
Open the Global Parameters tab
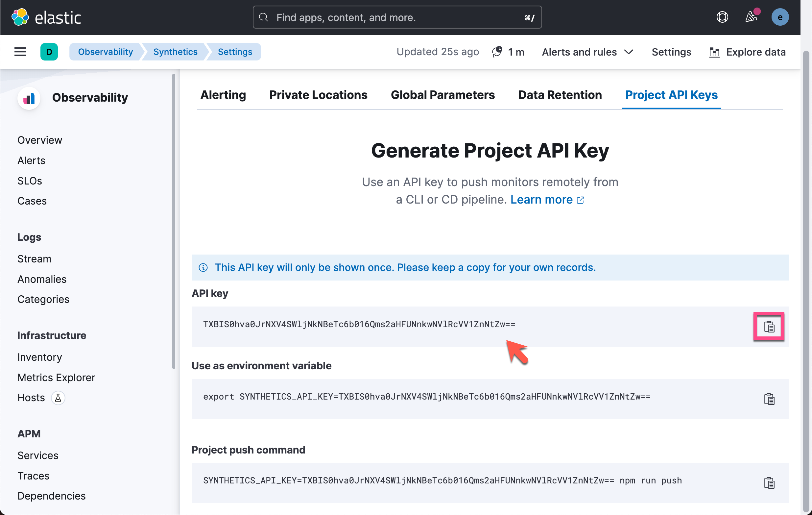[x=442, y=95]
